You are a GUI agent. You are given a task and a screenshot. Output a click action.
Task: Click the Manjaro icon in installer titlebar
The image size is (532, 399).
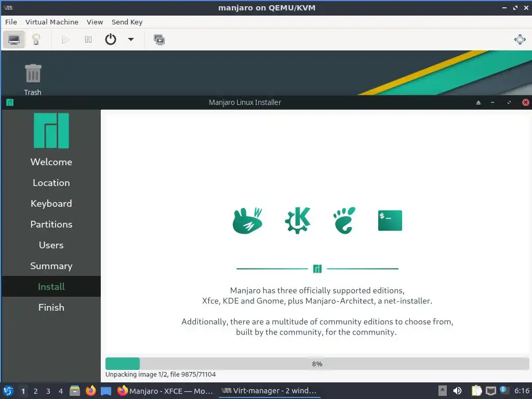[10, 102]
